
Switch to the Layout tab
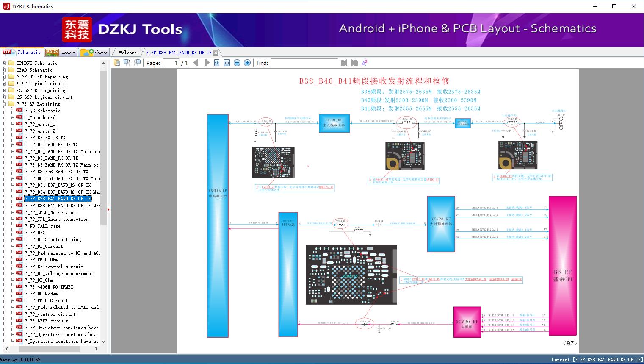tap(61, 53)
